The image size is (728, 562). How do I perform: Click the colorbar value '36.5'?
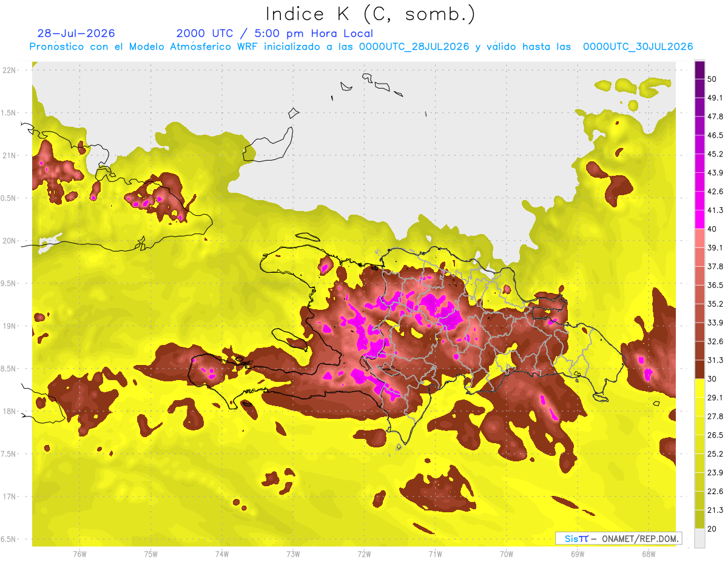click(x=715, y=286)
